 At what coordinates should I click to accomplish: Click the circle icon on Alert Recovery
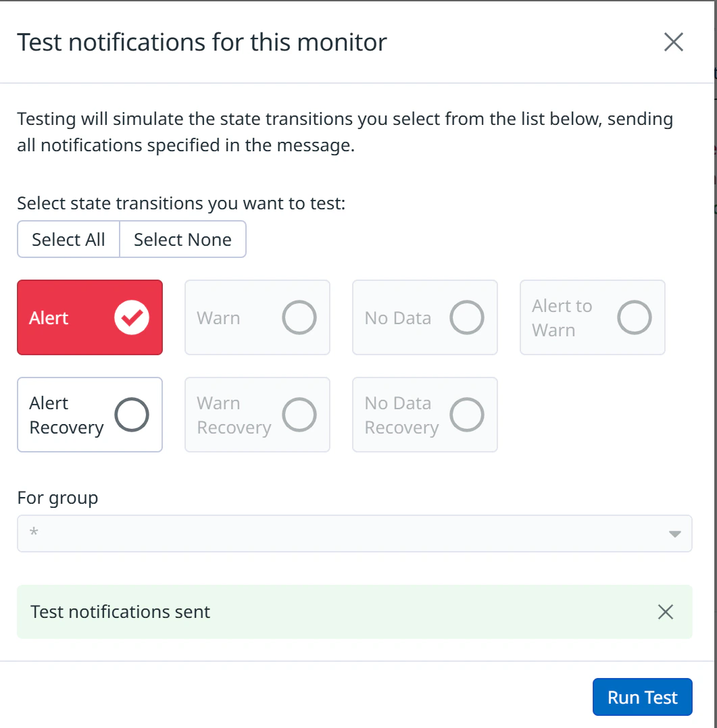click(130, 415)
